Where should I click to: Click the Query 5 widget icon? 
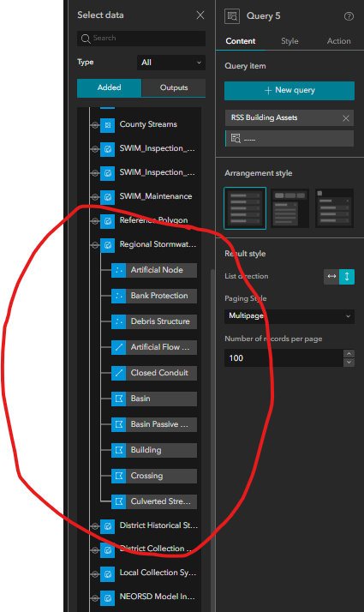pyautogui.click(x=232, y=16)
